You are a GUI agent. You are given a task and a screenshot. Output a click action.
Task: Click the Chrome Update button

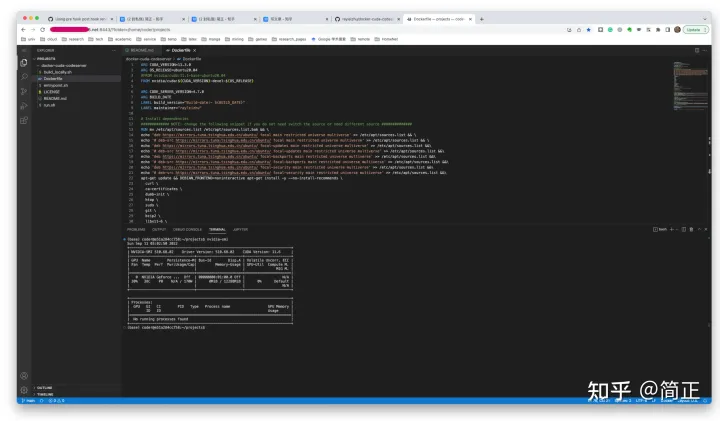point(693,30)
